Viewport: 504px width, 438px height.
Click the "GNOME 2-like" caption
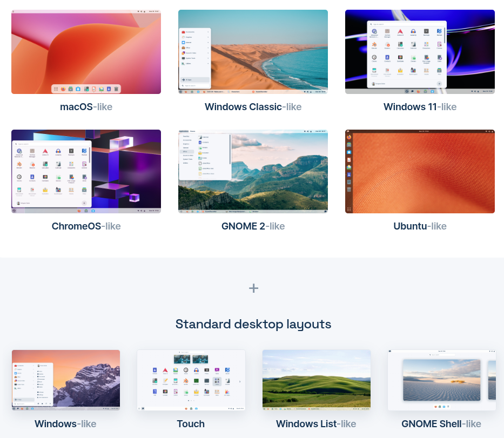(x=253, y=226)
